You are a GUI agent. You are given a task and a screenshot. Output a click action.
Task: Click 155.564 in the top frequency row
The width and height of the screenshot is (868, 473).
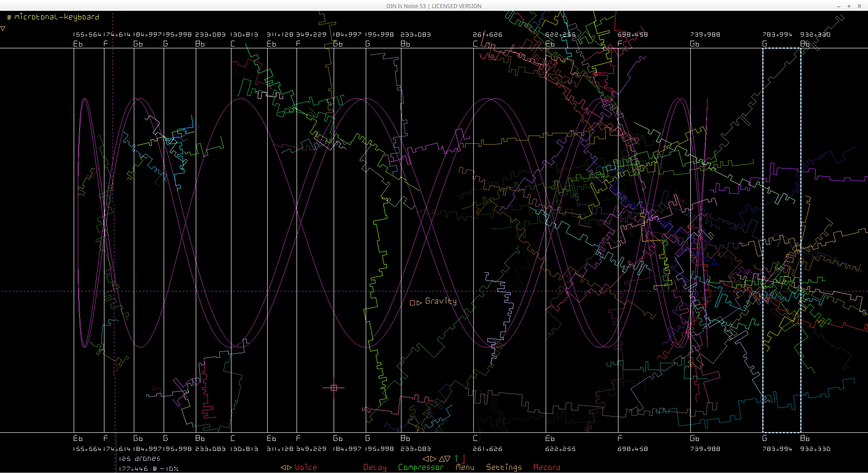point(87,34)
